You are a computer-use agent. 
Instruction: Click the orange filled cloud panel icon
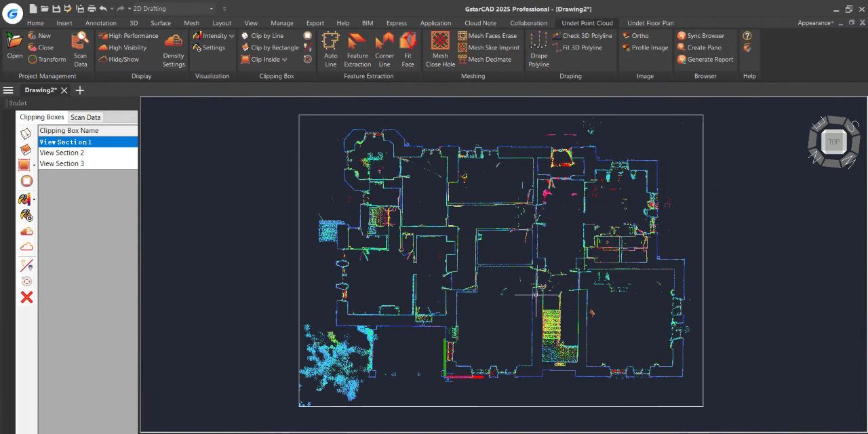pyautogui.click(x=26, y=231)
